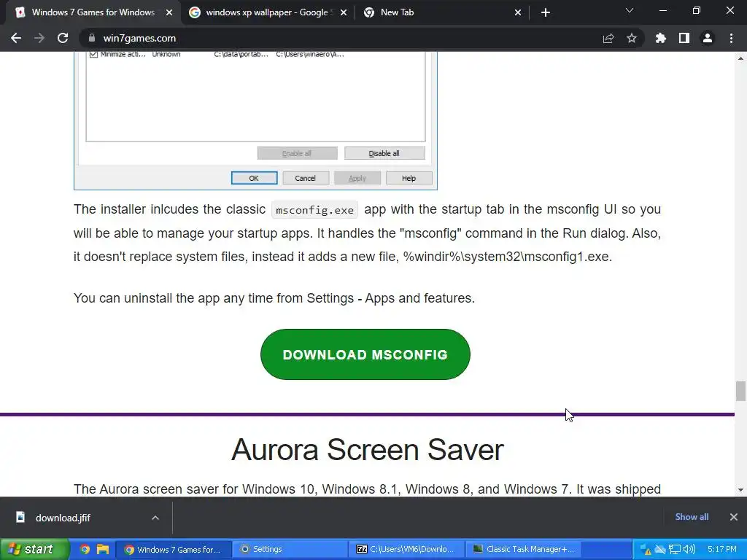747x560 pixels.
Task: Switch to the windows xp wallpaper Google tab
Action: pyautogui.click(x=267, y=12)
